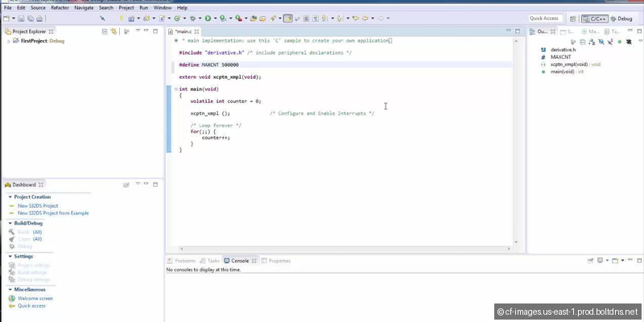This screenshot has width=644, height=322.
Task: Click New S32DS Project from Example link
Action: [x=53, y=213]
